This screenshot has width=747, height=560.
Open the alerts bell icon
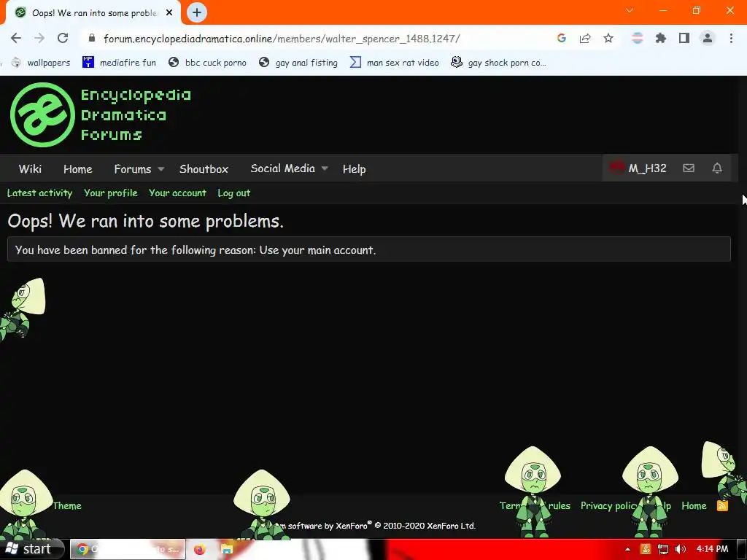pos(717,168)
